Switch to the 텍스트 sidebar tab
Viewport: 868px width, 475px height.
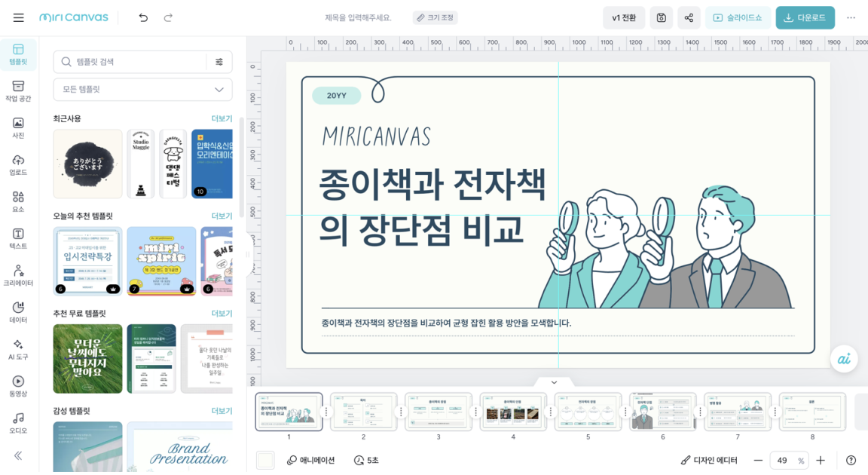click(x=18, y=238)
